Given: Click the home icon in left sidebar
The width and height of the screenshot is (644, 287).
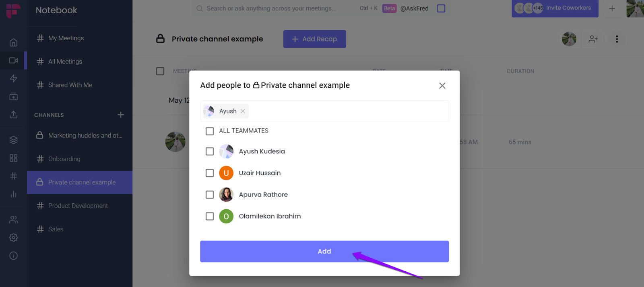Looking at the screenshot, I should click(13, 42).
